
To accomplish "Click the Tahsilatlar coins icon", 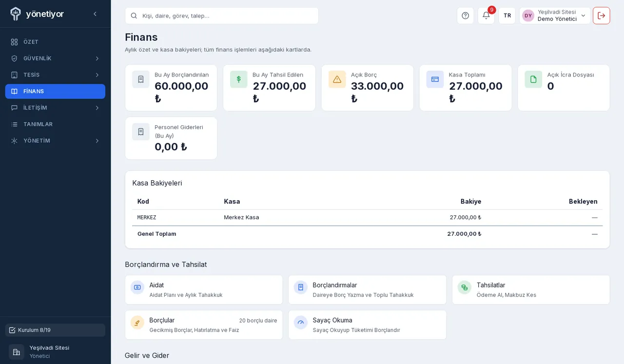I will click(x=465, y=287).
